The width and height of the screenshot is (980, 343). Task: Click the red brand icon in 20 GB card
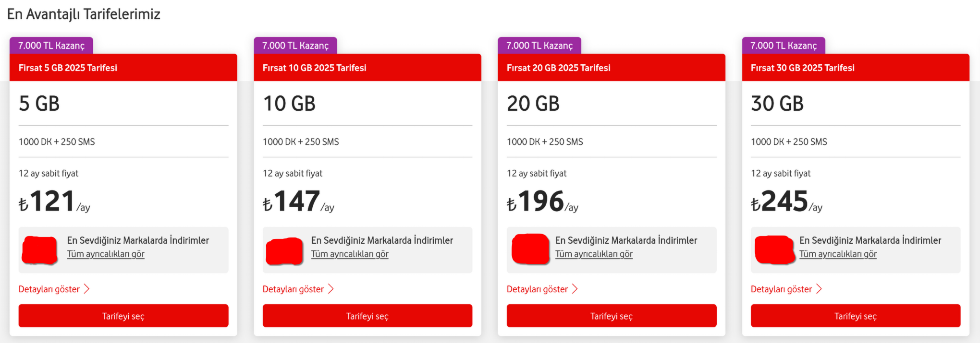[x=530, y=249]
